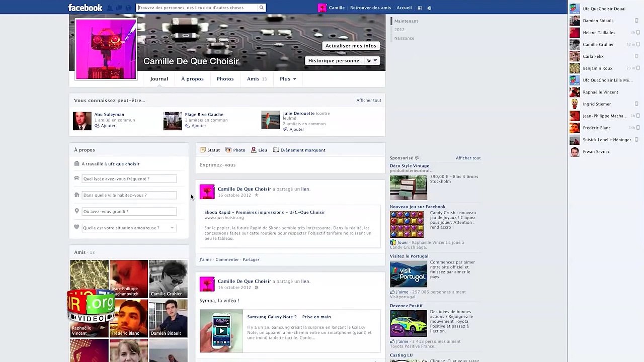Click Camille's small avatar in top bar
This screenshot has height=362, width=644.
[322, 8]
